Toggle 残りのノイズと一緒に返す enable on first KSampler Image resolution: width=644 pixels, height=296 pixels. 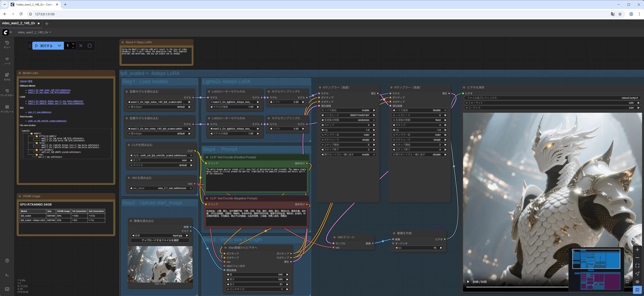[x=348, y=155]
